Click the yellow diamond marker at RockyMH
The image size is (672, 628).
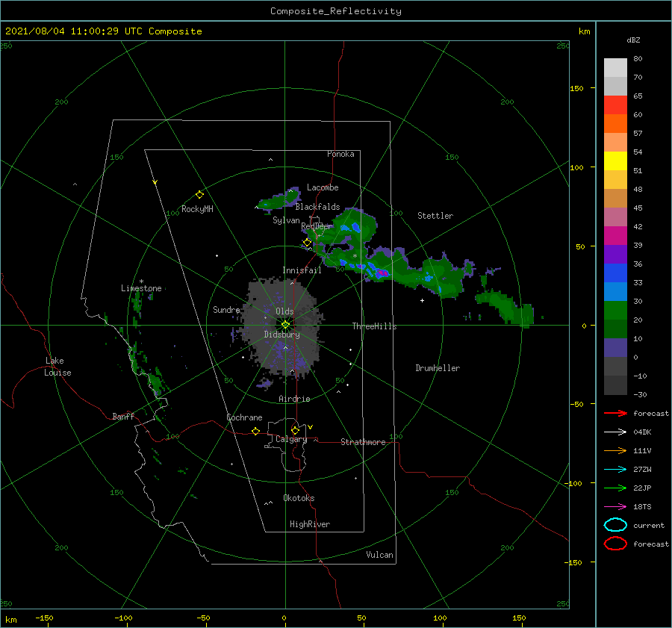[x=199, y=195]
